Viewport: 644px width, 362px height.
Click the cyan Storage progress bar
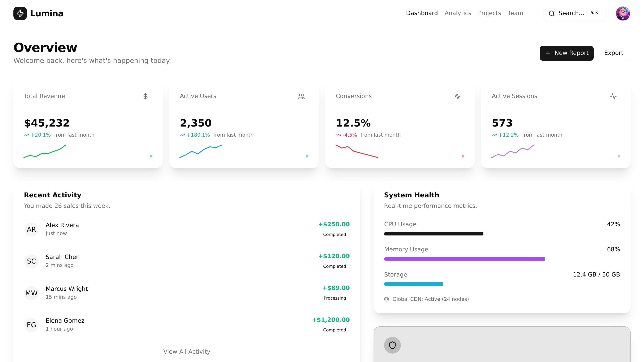(413, 284)
